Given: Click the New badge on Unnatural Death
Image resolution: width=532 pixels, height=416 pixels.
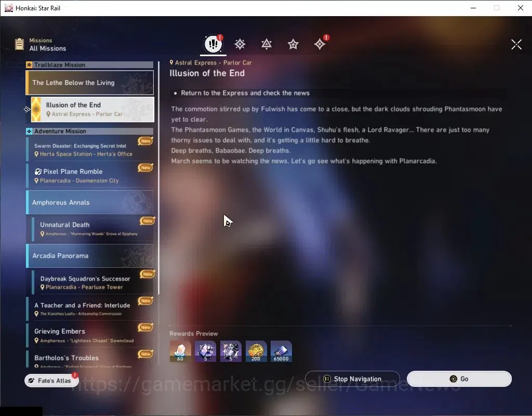Looking at the screenshot, I should [148, 220].
